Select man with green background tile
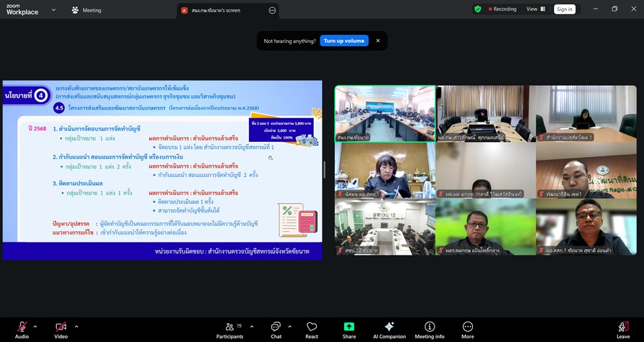 [x=485, y=227]
